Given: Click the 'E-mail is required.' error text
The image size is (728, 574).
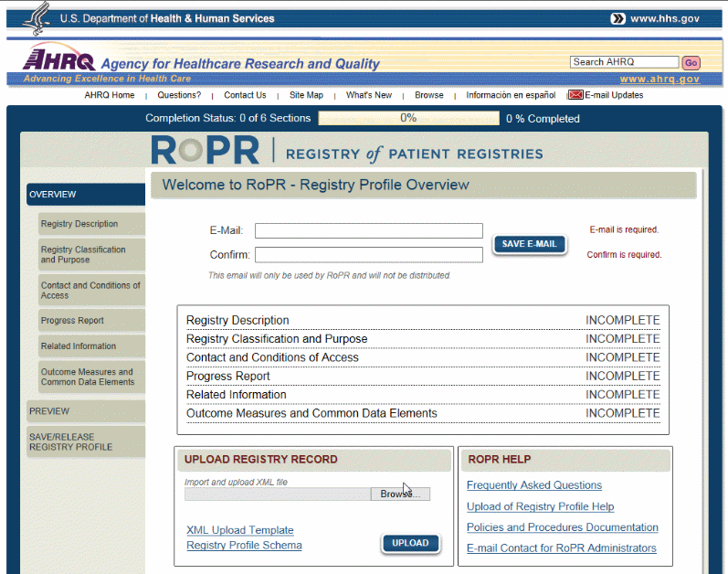Looking at the screenshot, I should (624, 230).
